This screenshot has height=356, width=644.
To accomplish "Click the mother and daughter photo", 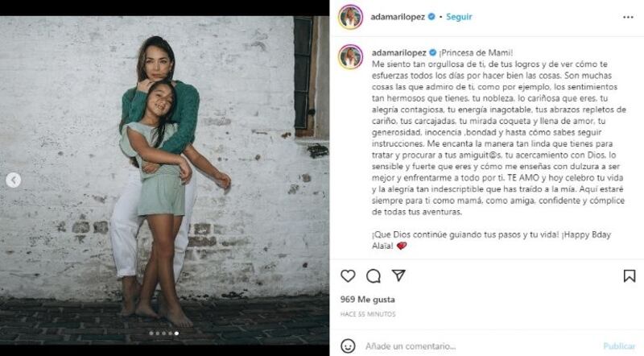I will click(x=164, y=180).
